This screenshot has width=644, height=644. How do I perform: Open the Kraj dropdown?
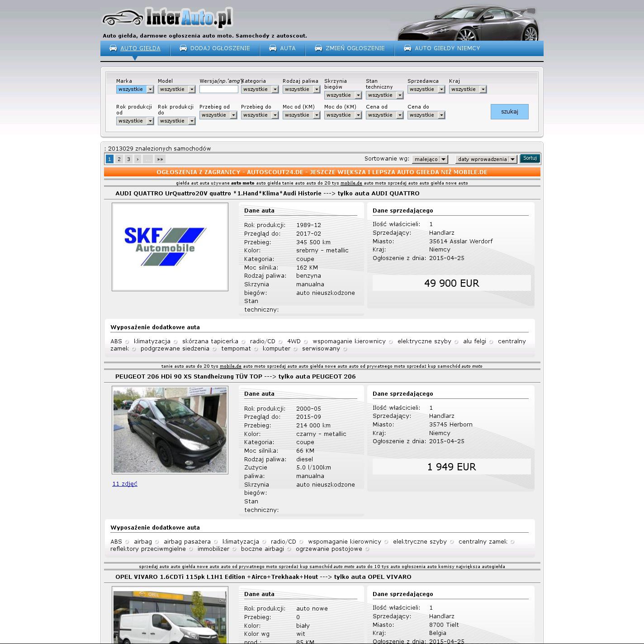468,90
